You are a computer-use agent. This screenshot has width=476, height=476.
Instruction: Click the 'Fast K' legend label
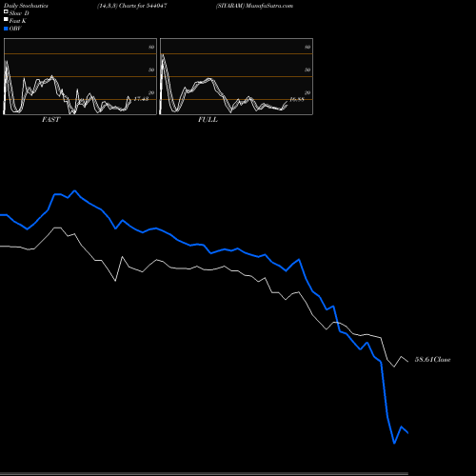coord(18,21)
